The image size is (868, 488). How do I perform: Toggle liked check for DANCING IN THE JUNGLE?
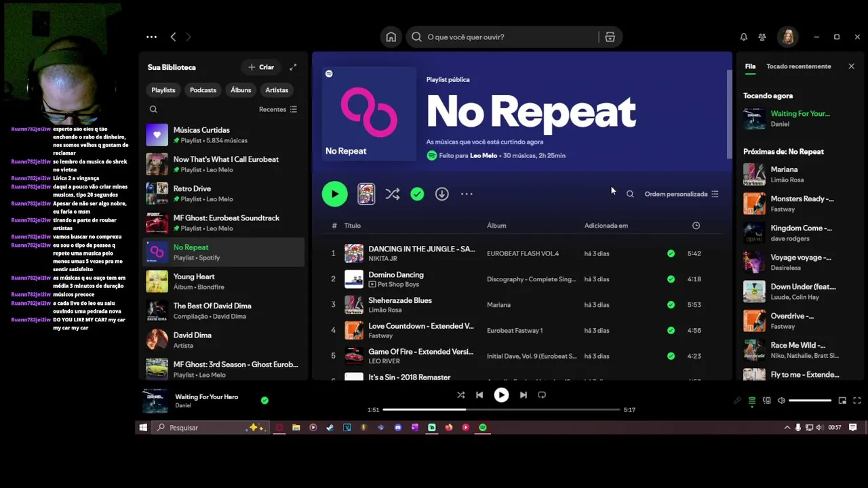[x=671, y=253]
